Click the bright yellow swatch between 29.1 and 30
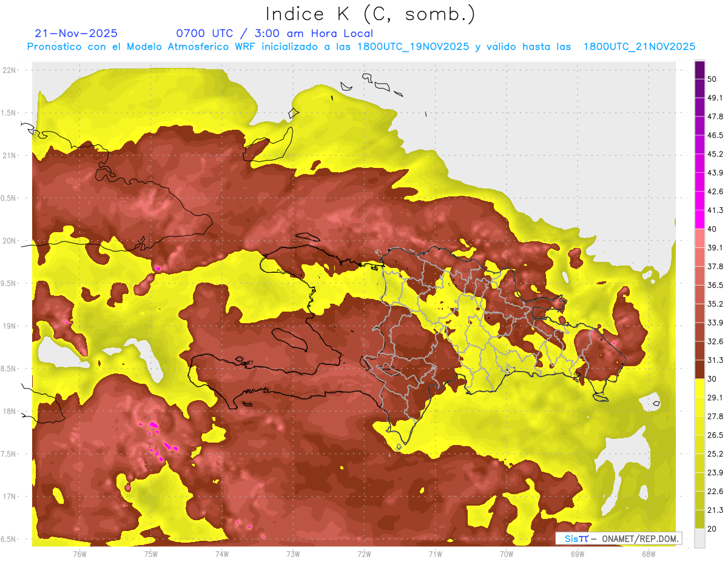 click(700, 389)
